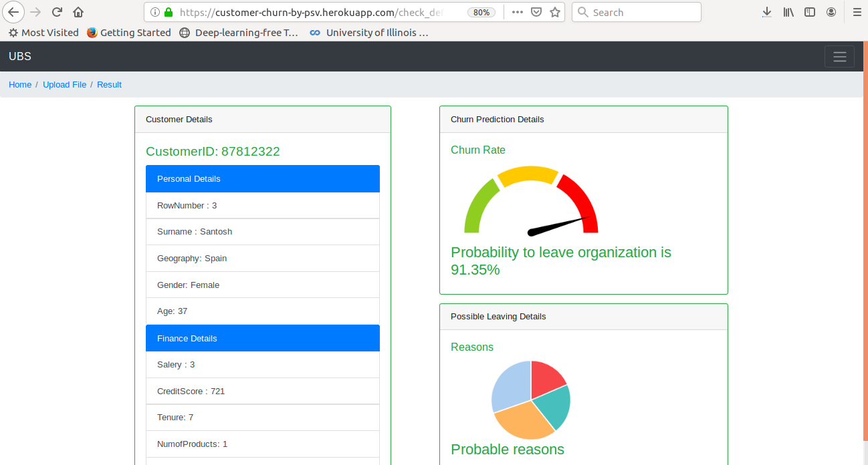Click the browser Back arrow button
868x465 pixels.
(13, 12)
